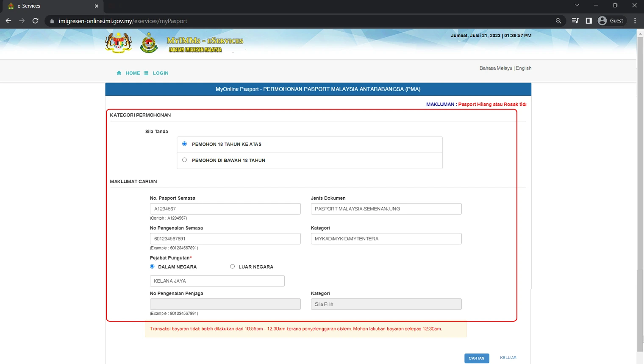Screen dimensions: 644x364
Task: Click the No Pengenalan Semasa field
Action: pyautogui.click(x=225, y=239)
